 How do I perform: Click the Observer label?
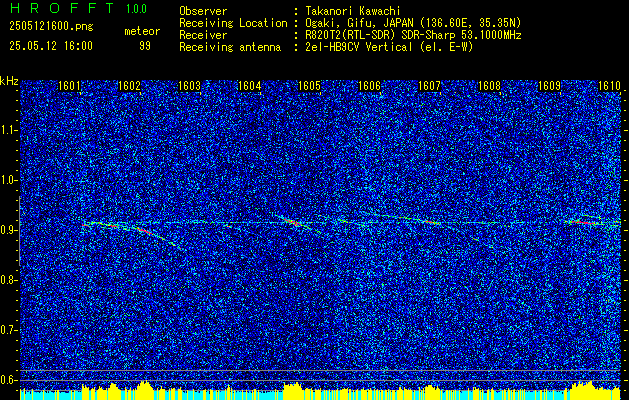203,11
